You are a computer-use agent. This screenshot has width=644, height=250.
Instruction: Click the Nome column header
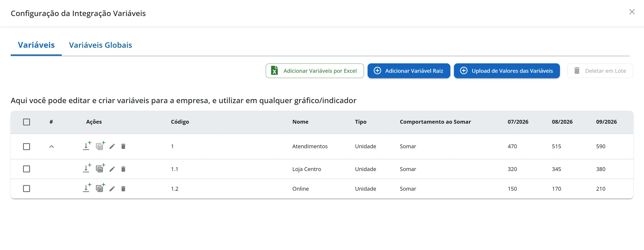pyautogui.click(x=300, y=122)
